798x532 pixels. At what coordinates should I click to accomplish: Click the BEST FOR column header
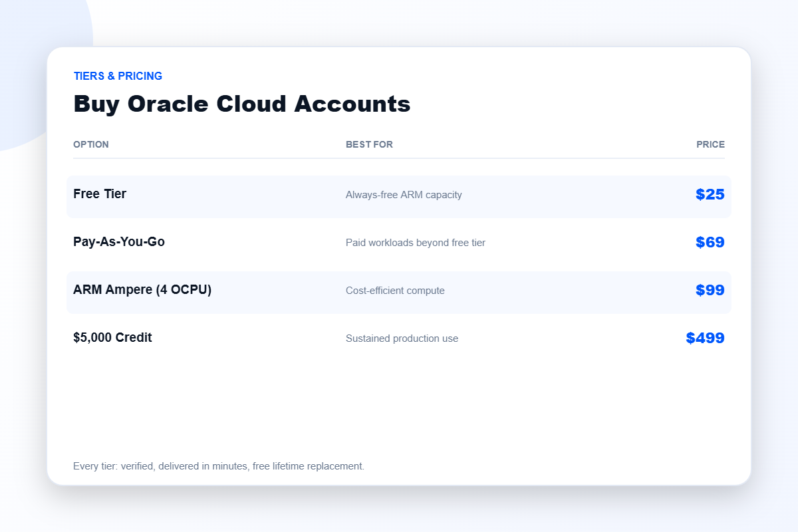point(369,144)
